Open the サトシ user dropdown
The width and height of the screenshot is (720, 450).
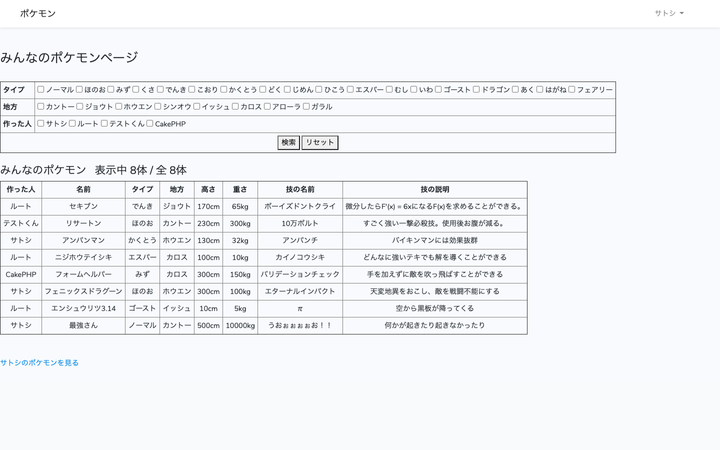tap(669, 13)
